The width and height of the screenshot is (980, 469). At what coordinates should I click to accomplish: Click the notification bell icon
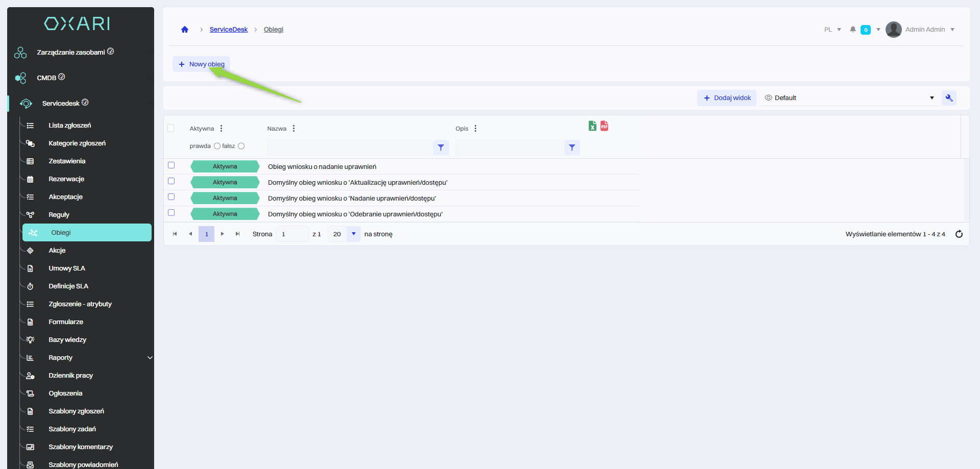(x=852, y=30)
